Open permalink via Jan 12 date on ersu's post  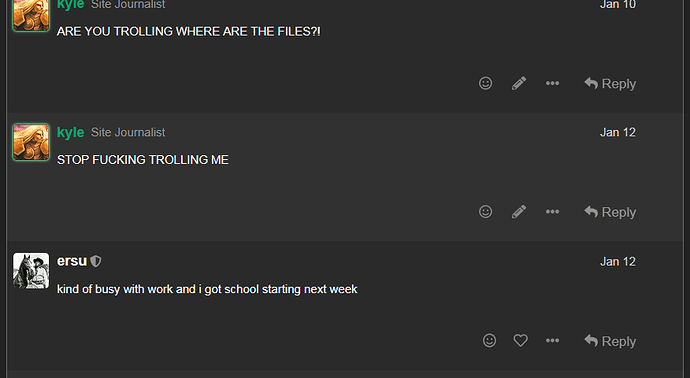[618, 261]
